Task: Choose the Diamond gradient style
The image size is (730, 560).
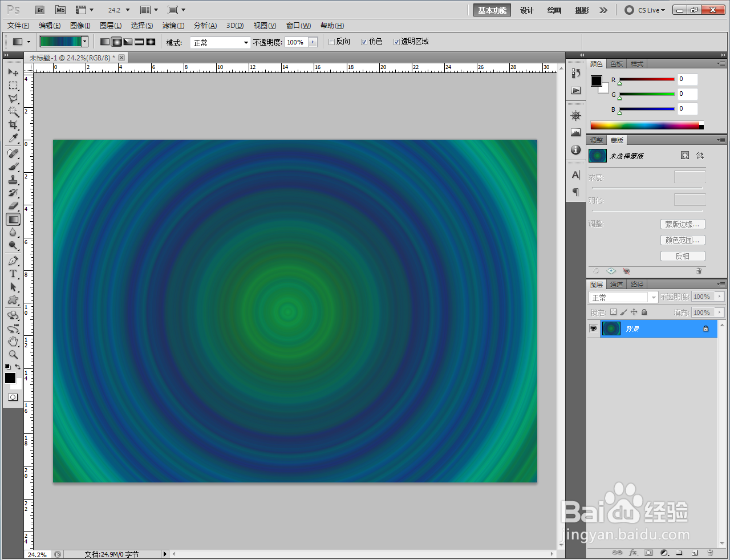Action: tap(151, 42)
